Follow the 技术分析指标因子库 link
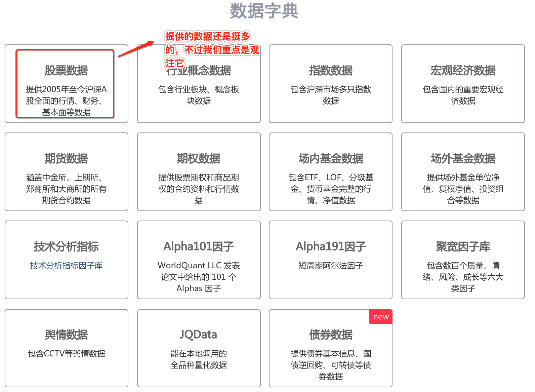Viewport: 535px width, 392px height. click(x=67, y=266)
